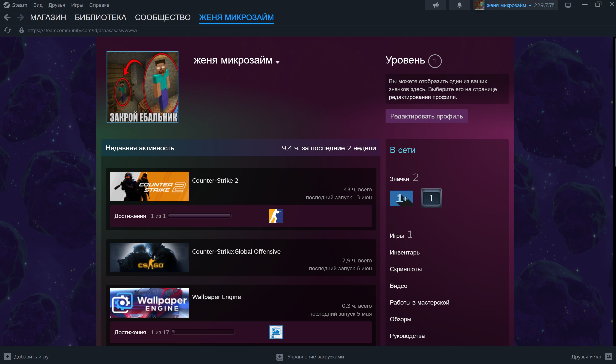Open the МАГАЗИН tab
This screenshot has height=364, width=616.
(48, 17)
